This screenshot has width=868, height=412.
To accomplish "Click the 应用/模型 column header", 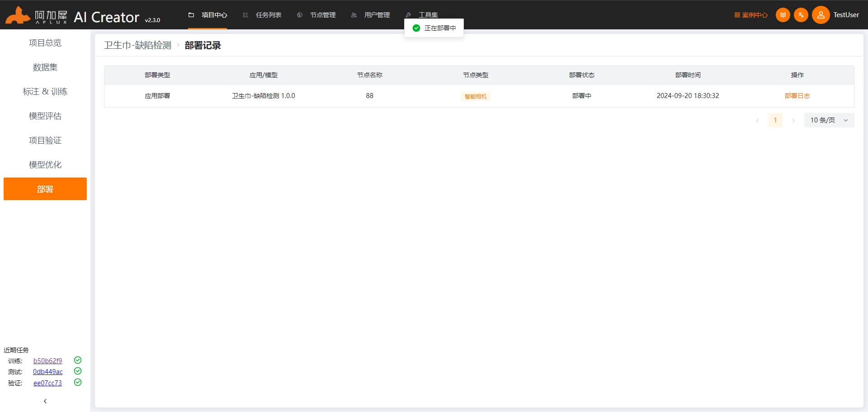I will point(264,75).
